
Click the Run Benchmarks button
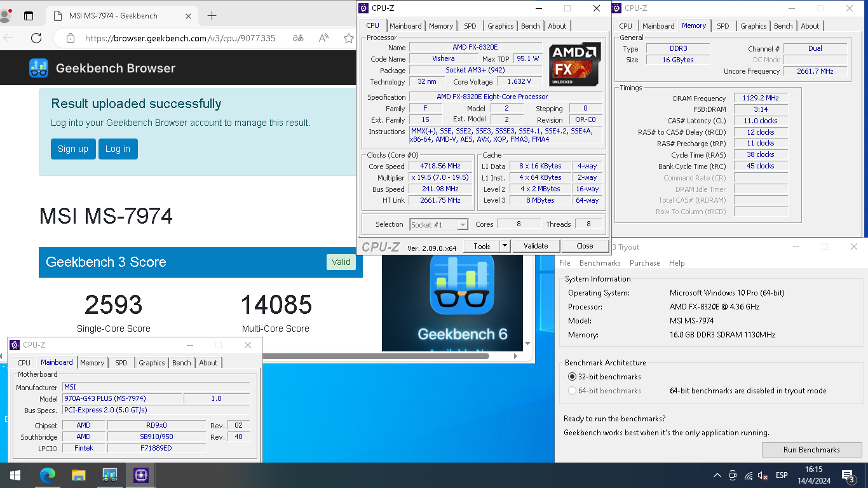pos(811,449)
